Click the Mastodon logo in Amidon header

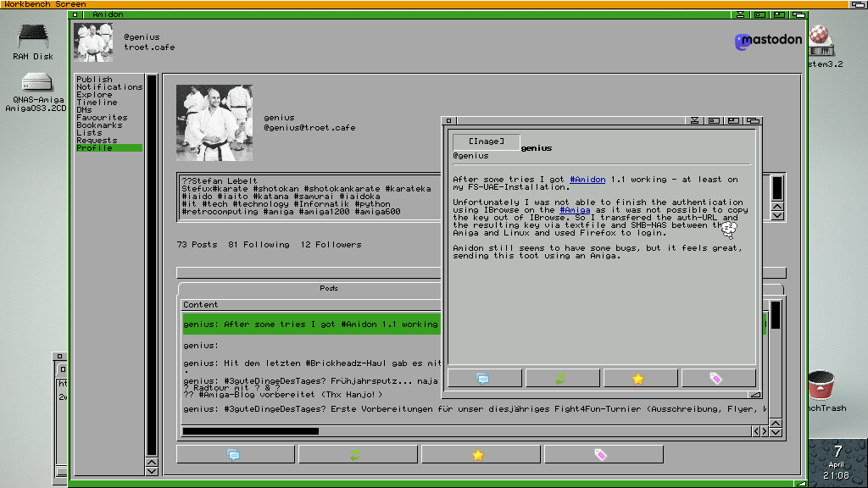(768, 41)
